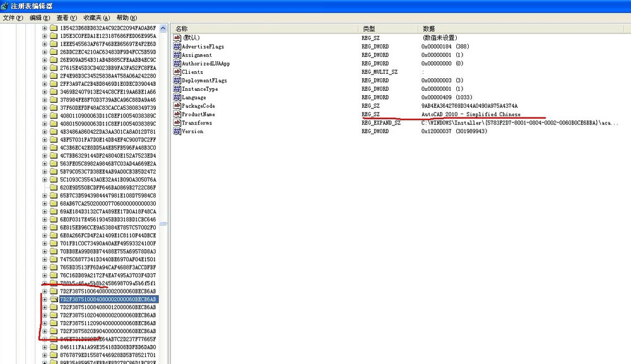Click folder icon of key 5C1093C35543A0E32A41B090A305076A
Viewport: 631px width, 364px height.
coord(54,180)
